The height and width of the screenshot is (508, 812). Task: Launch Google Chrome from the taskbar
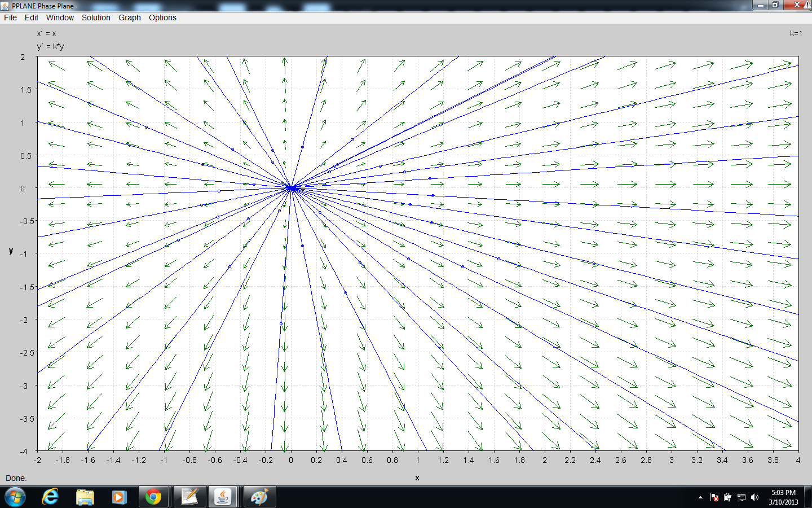[153, 497]
